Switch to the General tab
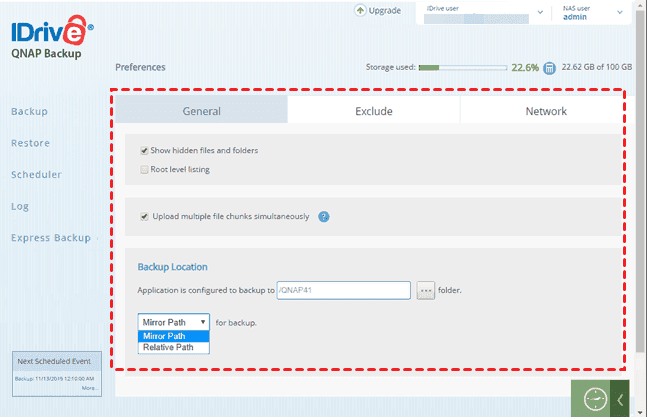Viewport: 647px width, 417px height. pyautogui.click(x=201, y=111)
